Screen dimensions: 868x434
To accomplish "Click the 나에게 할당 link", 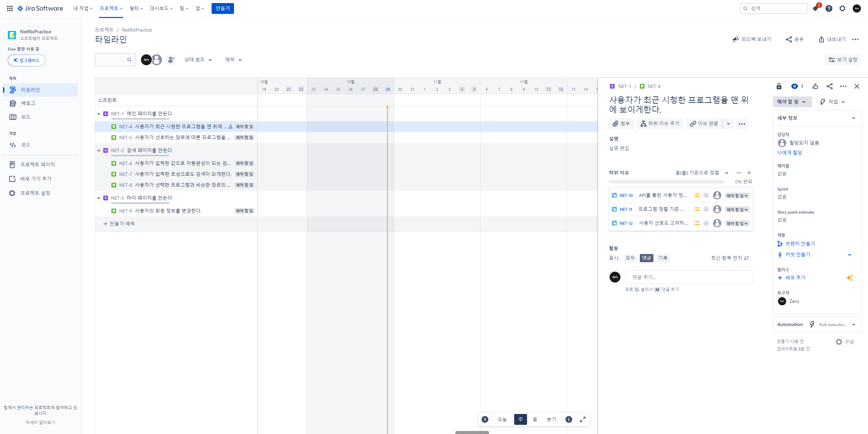I will coord(790,153).
